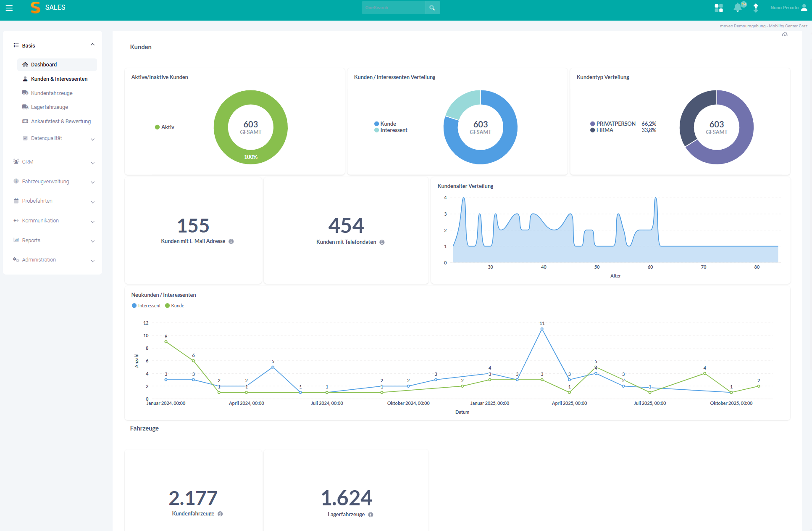This screenshot has width=812, height=531.
Task: Open Kunden & Interessenten menu item
Action: point(59,79)
